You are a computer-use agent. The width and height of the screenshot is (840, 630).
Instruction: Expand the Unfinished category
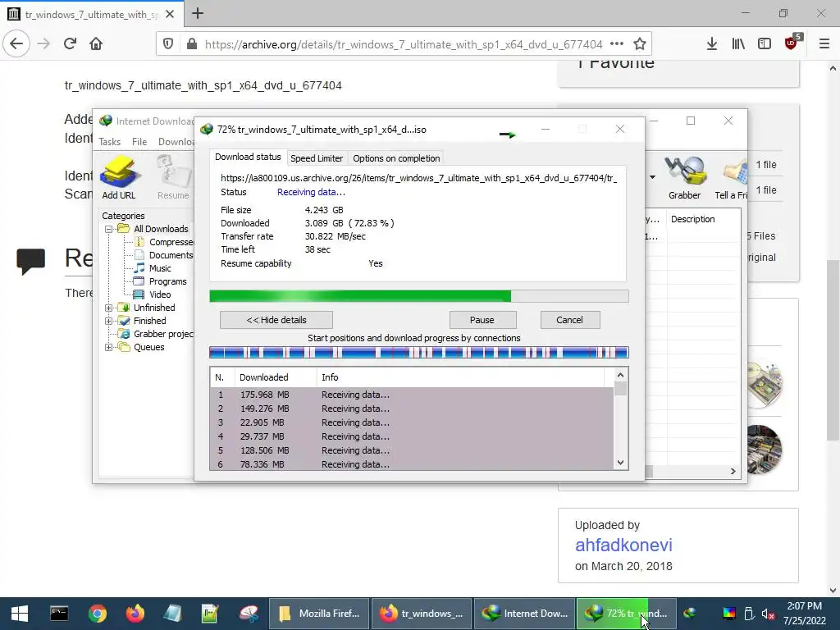click(x=109, y=308)
